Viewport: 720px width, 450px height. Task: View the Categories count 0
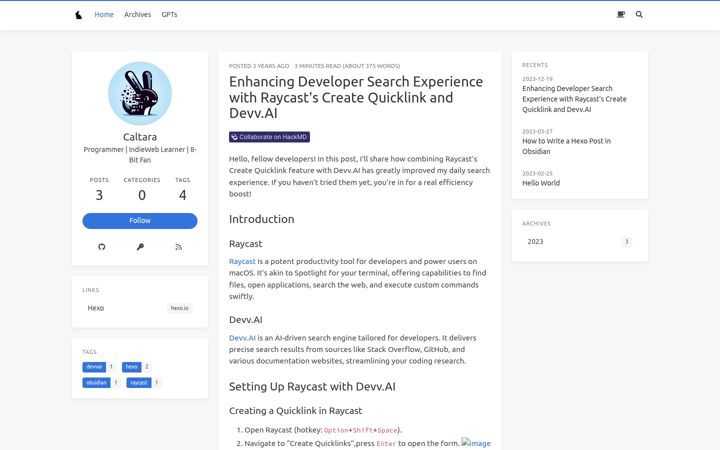[142, 195]
